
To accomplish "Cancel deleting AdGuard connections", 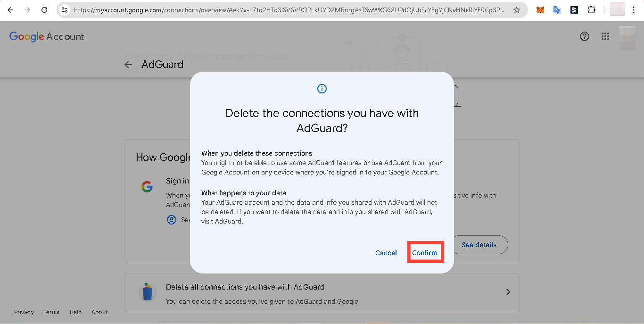I will [x=386, y=253].
